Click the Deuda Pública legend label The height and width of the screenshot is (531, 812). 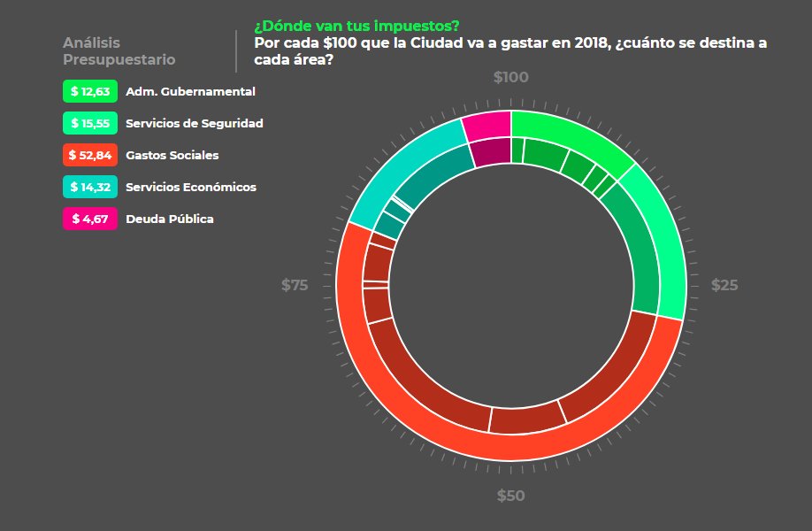169,219
